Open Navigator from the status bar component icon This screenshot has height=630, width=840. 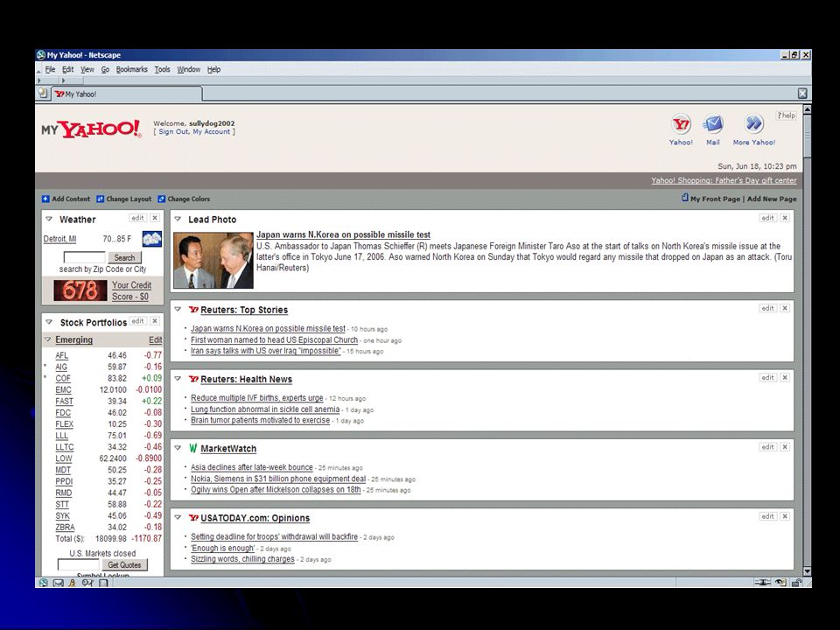click(x=44, y=583)
